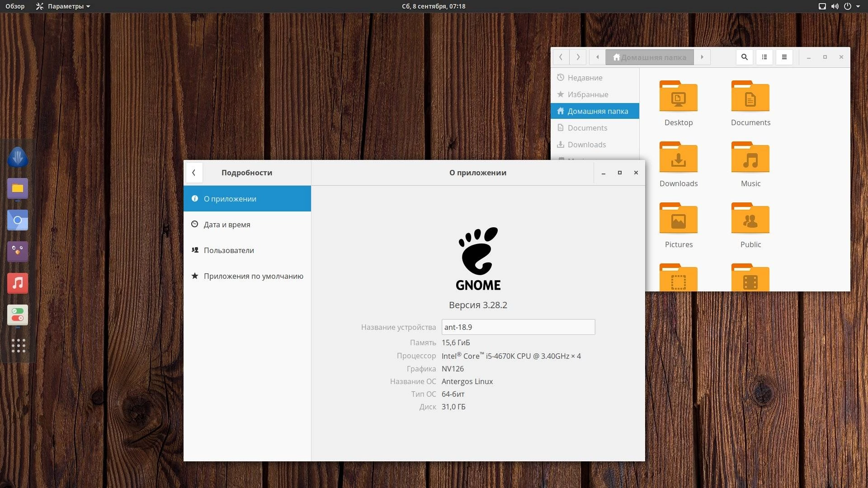Open the purple owl chat app in dock
Screen dimensions: 868x488
(18, 252)
